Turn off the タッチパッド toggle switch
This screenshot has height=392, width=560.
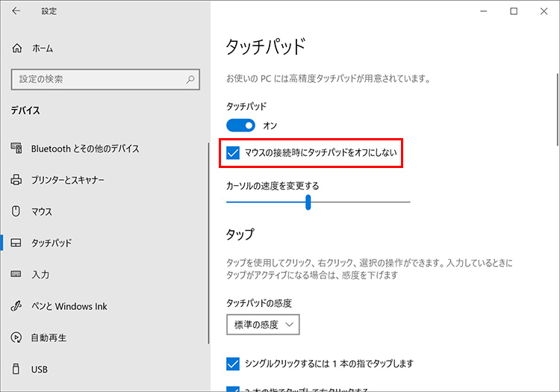click(240, 125)
